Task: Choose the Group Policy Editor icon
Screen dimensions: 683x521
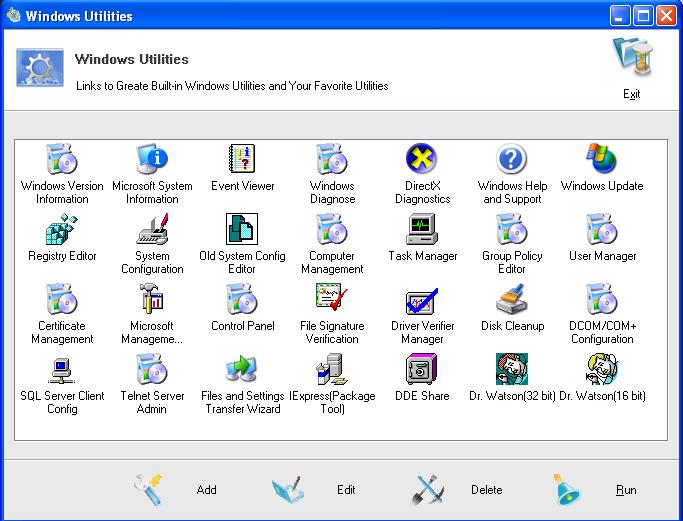Action: tap(512, 229)
